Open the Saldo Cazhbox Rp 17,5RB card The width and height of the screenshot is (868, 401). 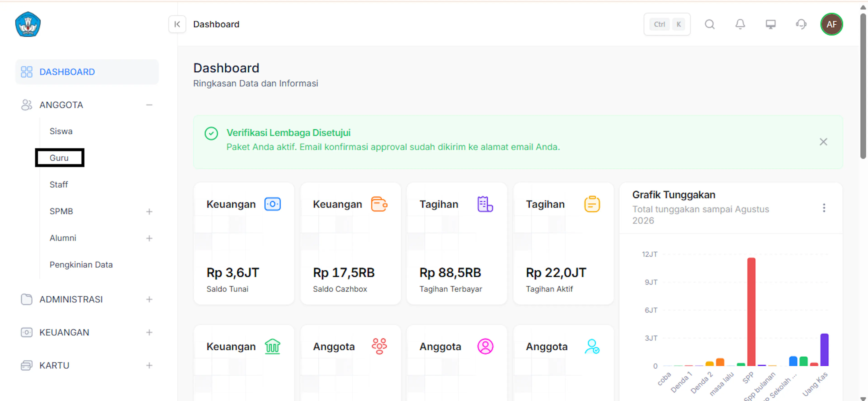350,244
